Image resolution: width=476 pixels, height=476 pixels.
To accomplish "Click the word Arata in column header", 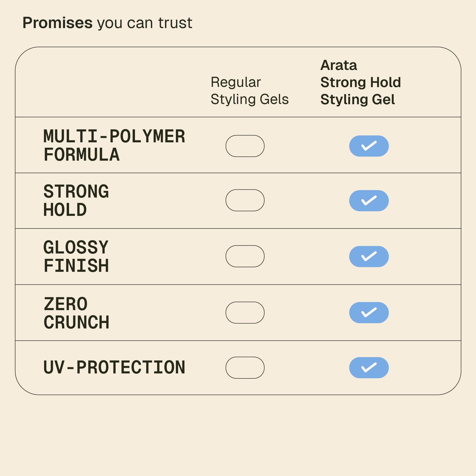I will pos(338,65).
